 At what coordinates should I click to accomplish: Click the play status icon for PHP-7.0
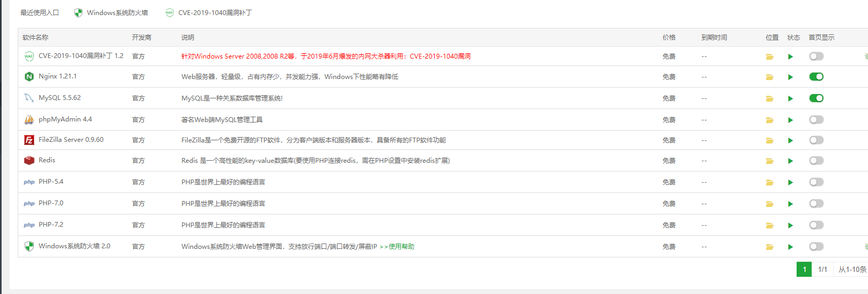tap(790, 204)
